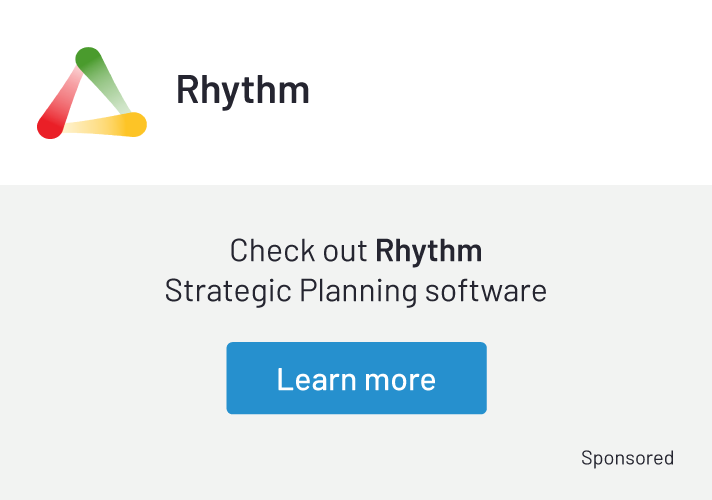Click the yellow corner of the logo
The height and width of the screenshot is (500, 712).
(133, 124)
